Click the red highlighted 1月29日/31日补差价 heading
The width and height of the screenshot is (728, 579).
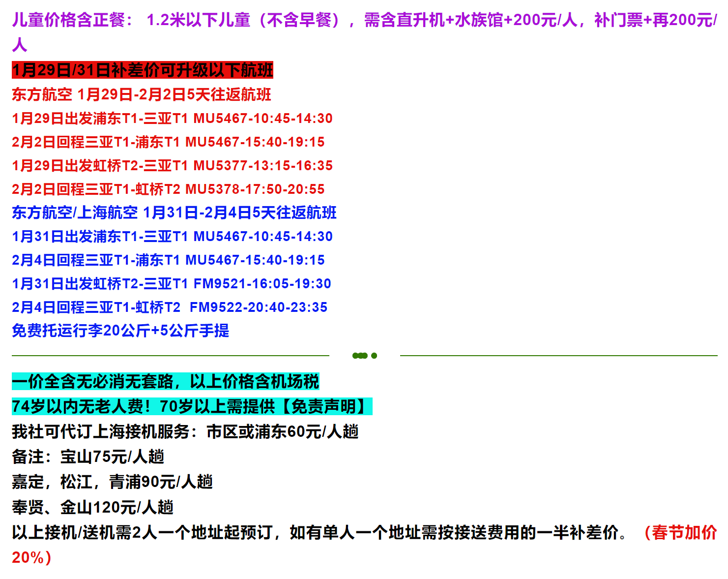143,70
